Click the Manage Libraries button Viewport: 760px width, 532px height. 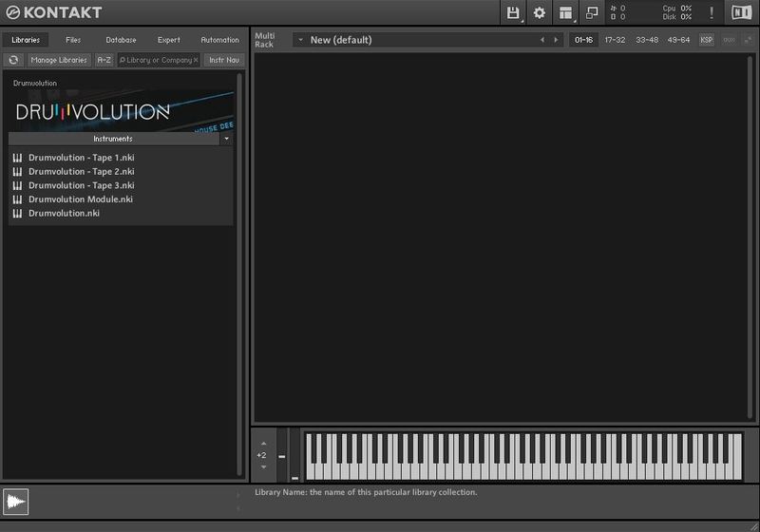pyautogui.click(x=59, y=60)
